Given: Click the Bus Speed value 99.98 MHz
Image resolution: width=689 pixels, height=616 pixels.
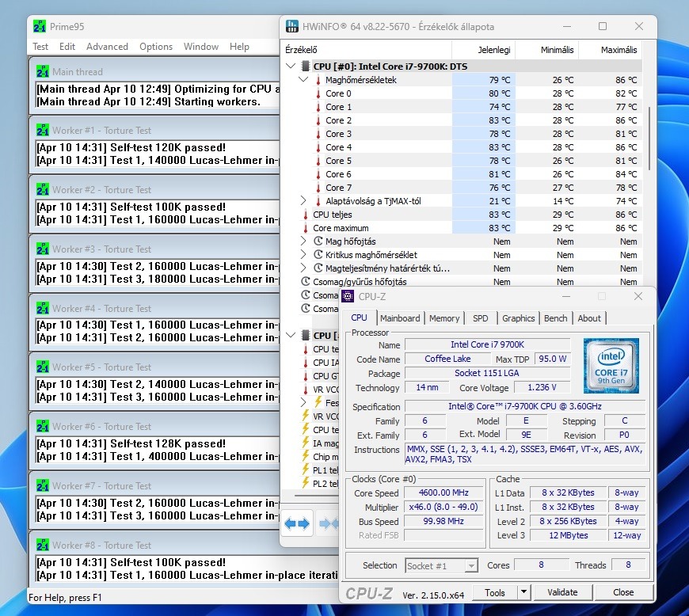Looking at the screenshot, I should [443, 522].
